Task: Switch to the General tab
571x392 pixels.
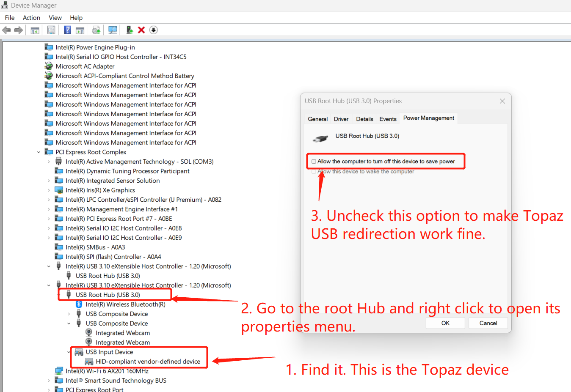Action: coord(317,119)
